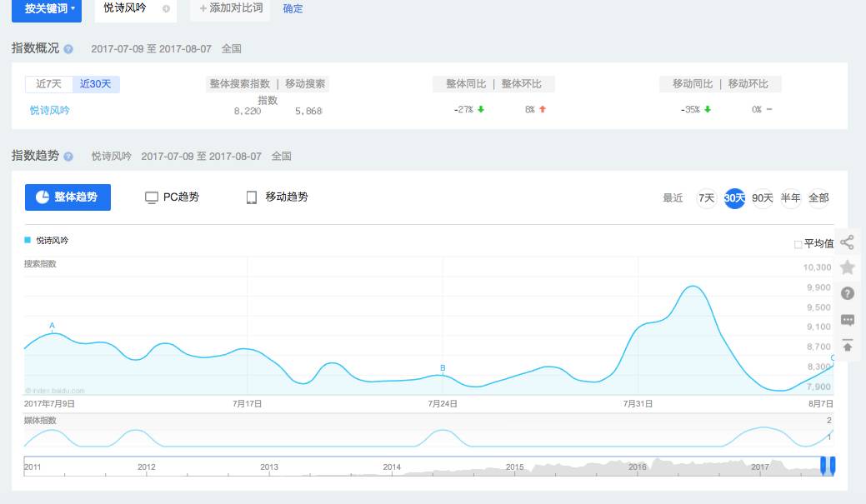Select the 近7天 tab

(48, 84)
